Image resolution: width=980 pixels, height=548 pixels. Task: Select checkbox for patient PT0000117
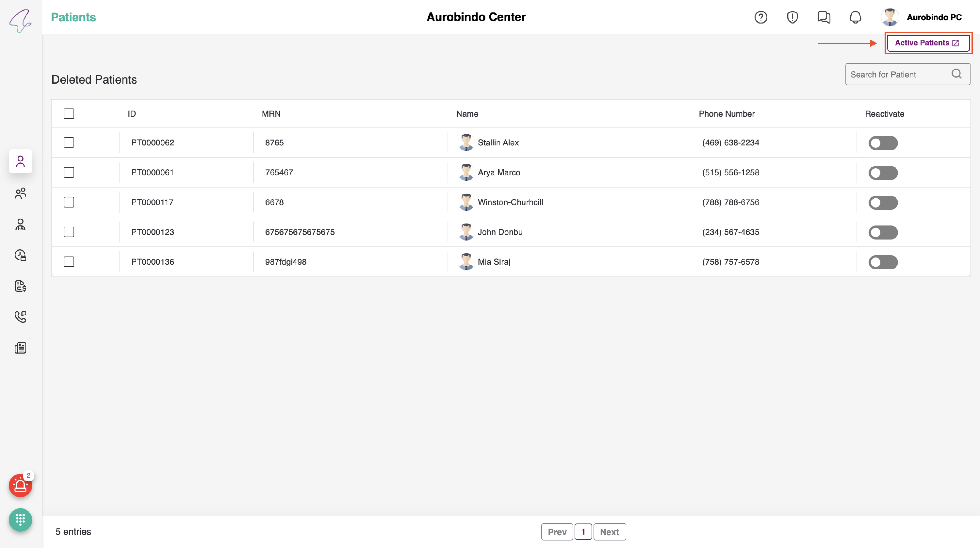(69, 202)
